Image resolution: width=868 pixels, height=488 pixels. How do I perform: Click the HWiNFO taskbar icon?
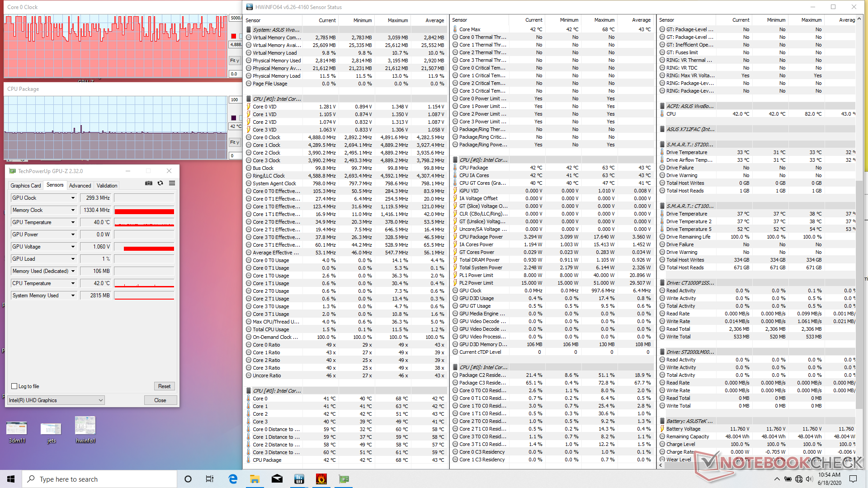(x=299, y=479)
